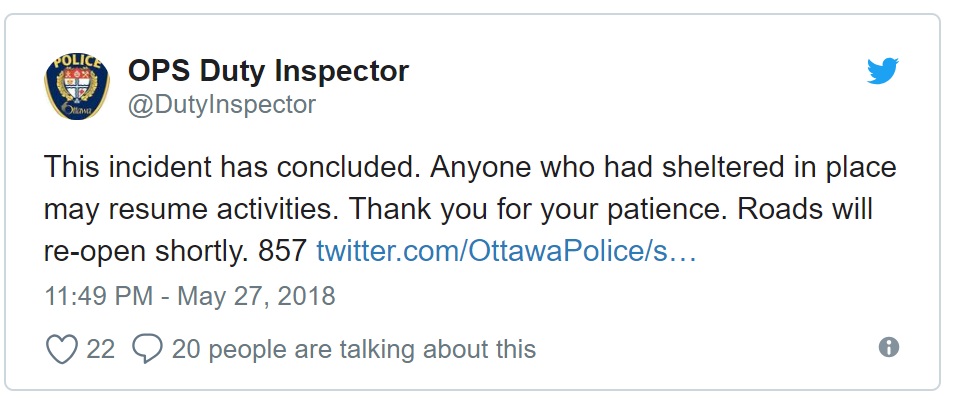Click the shield crest inside the police badge

coord(77,85)
